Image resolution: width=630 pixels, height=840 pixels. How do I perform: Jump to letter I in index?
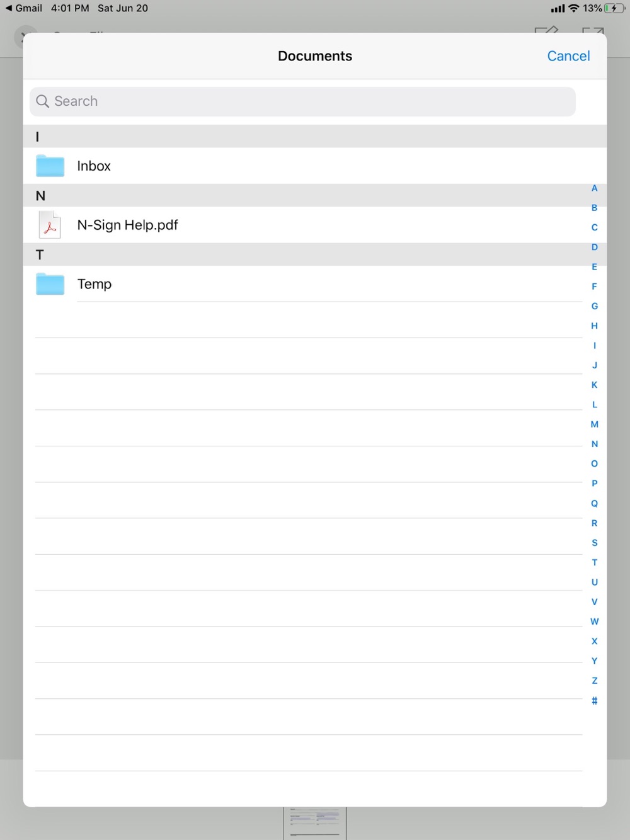pos(594,346)
